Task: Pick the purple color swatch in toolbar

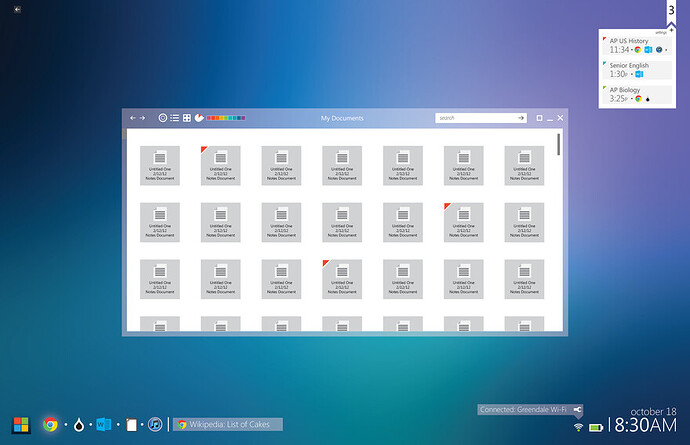Action: (243, 118)
